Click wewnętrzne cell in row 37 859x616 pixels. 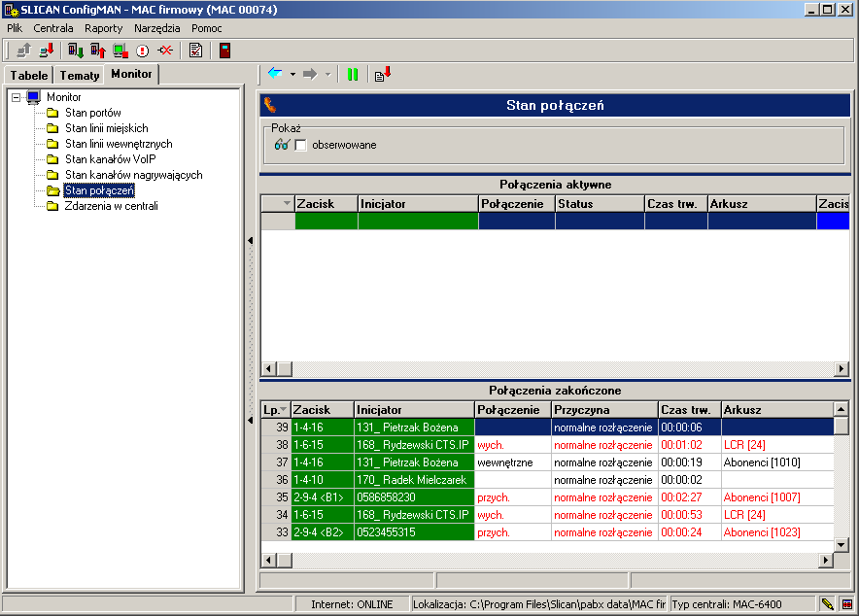pyautogui.click(x=513, y=462)
